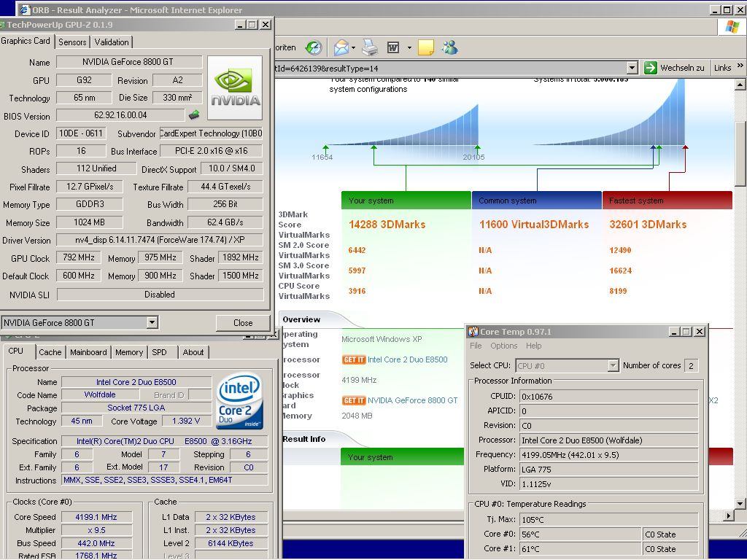The height and width of the screenshot is (560, 747).
Task: Click the yellow note icon in IE toolbar
Action: pos(426,47)
